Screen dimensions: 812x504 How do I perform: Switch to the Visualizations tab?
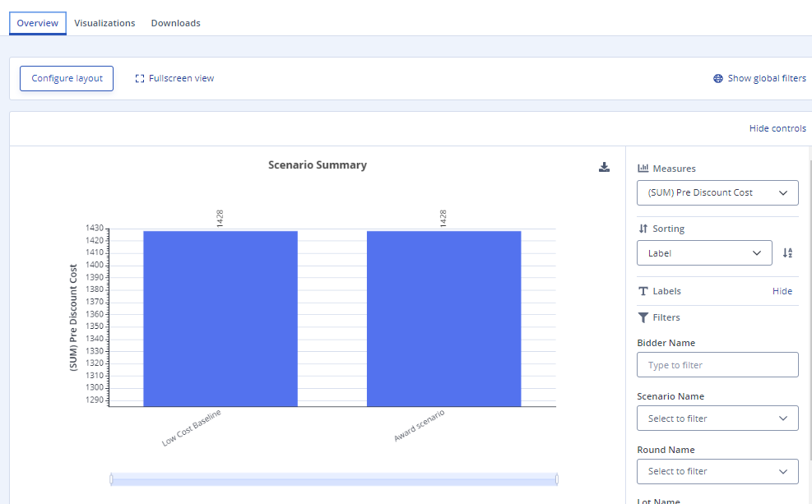(104, 23)
